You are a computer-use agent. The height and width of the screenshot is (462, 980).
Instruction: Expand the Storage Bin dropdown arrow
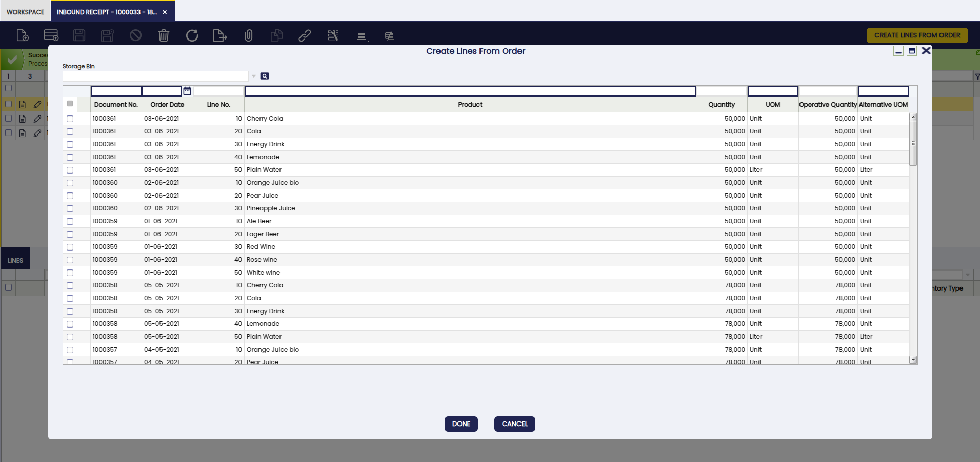254,76
